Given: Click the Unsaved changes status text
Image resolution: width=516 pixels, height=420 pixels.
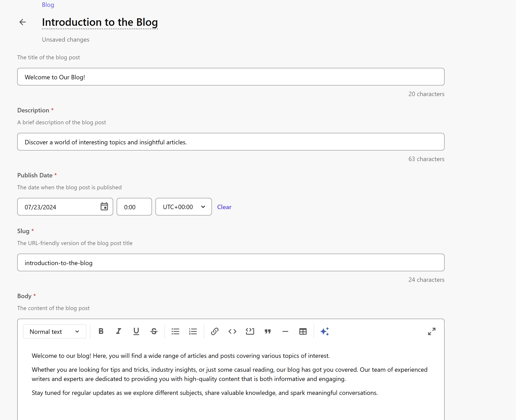Looking at the screenshot, I should click(66, 39).
